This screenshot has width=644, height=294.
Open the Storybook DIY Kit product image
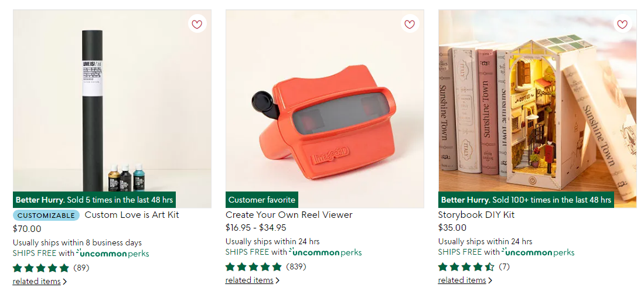click(x=537, y=109)
